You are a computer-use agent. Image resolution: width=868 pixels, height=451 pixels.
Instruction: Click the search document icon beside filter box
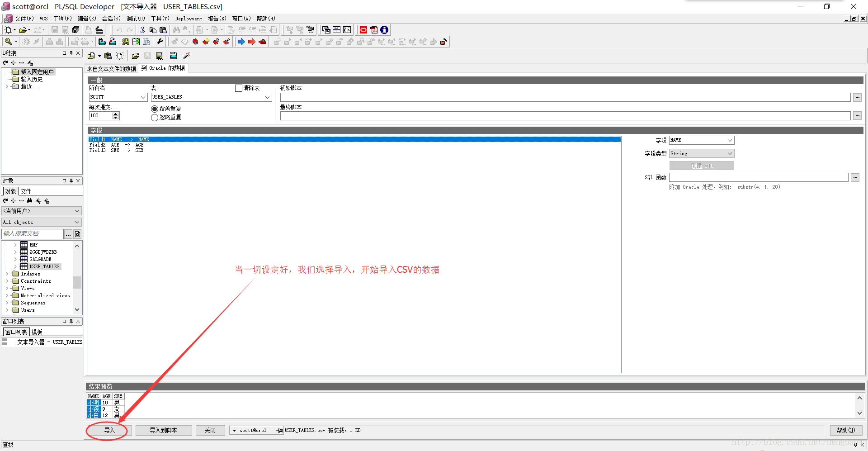(x=77, y=234)
